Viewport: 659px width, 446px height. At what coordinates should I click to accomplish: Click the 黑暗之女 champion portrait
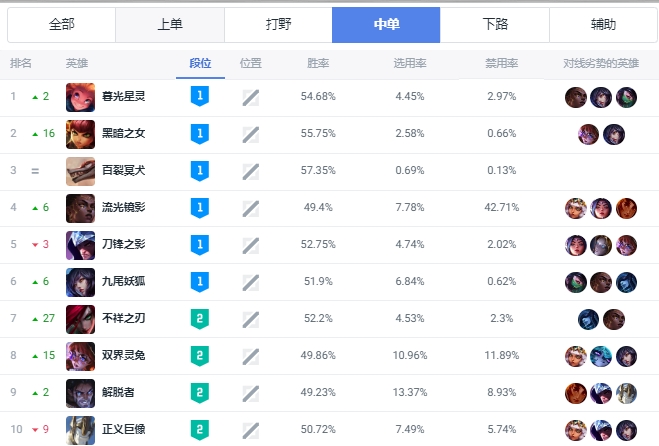pos(81,134)
